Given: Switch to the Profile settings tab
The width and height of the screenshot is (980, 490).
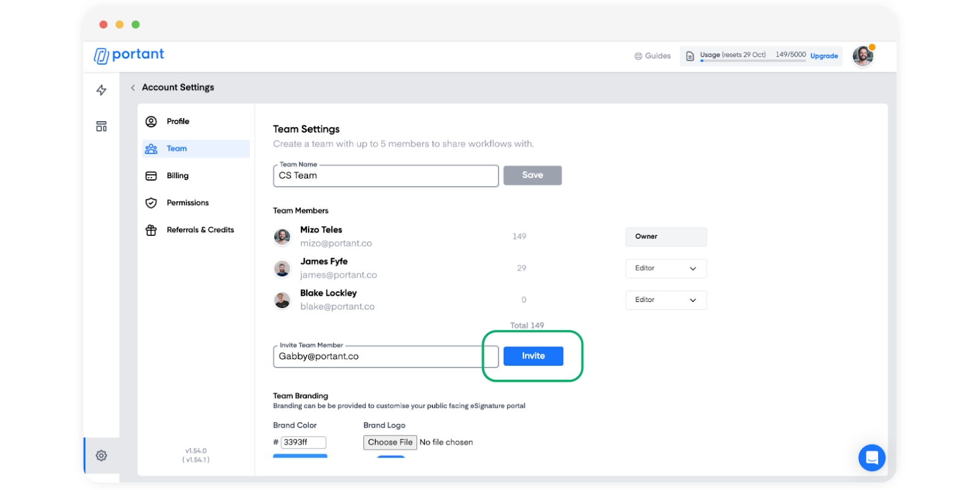Looking at the screenshot, I should click(x=178, y=121).
